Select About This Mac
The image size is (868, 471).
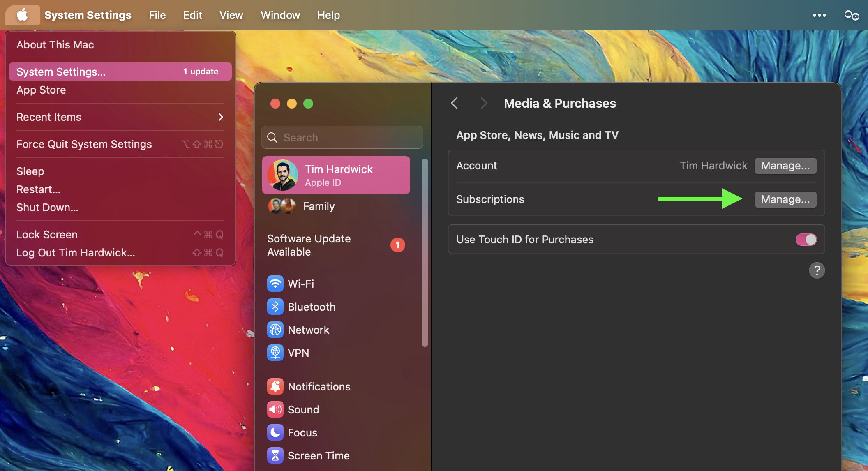click(x=55, y=45)
